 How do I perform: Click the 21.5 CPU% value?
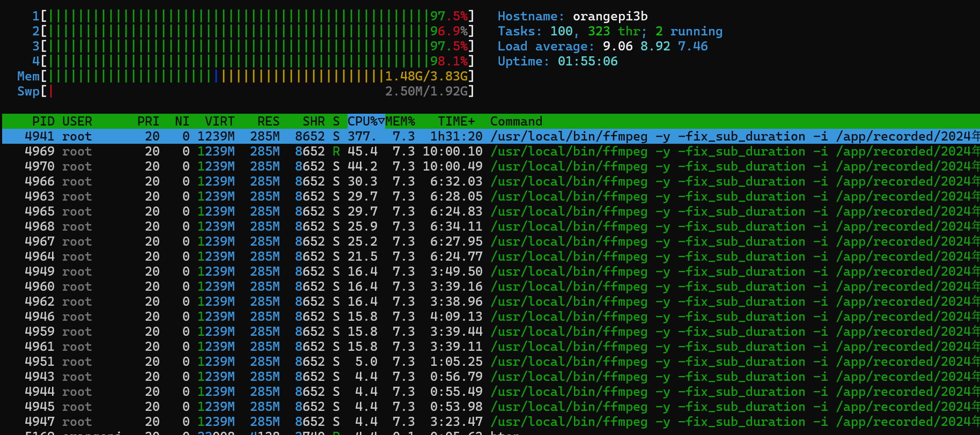pyautogui.click(x=363, y=256)
